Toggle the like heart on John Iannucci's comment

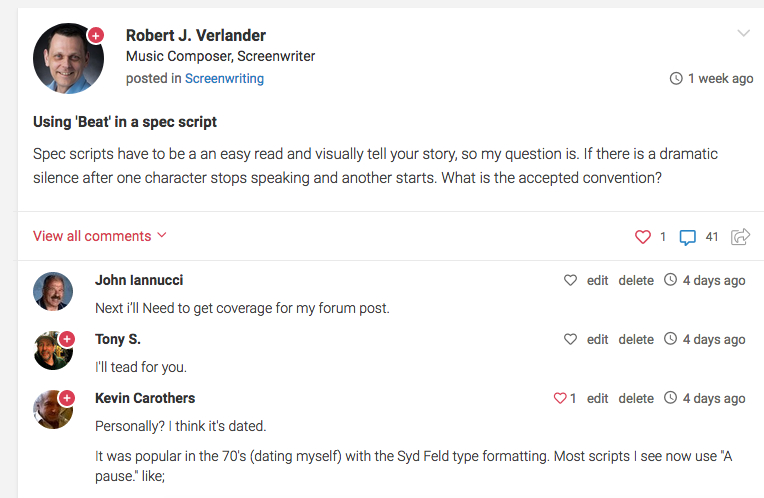coord(570,280)
